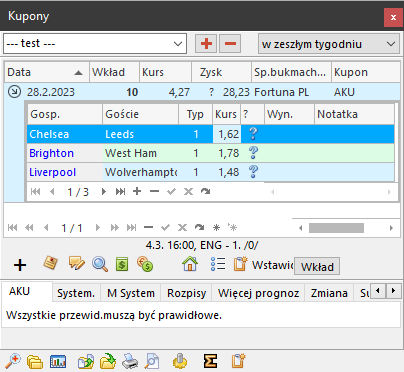
Task: Click the Sigma summary icon
Action: pos(210,361)
